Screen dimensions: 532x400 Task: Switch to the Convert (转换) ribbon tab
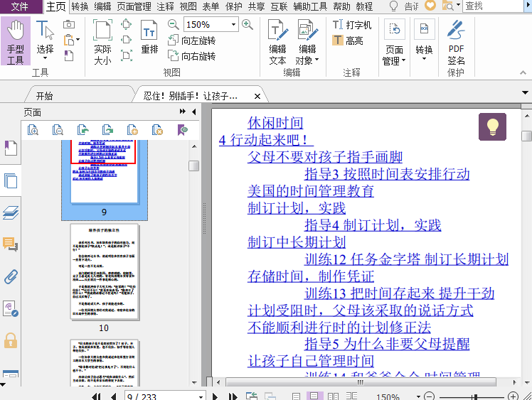pos(80,6)
